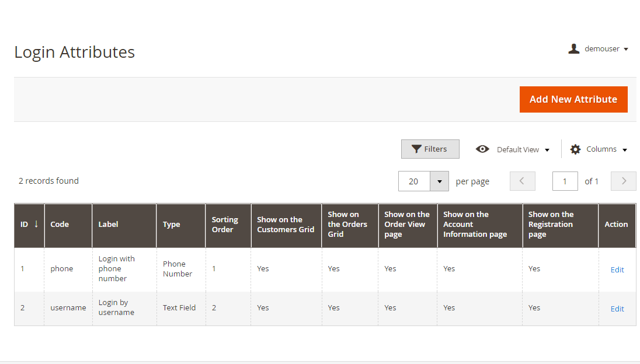Sort by the ID column header
Image resolution: width=640 pixels, height=364 pixels.
29,225
